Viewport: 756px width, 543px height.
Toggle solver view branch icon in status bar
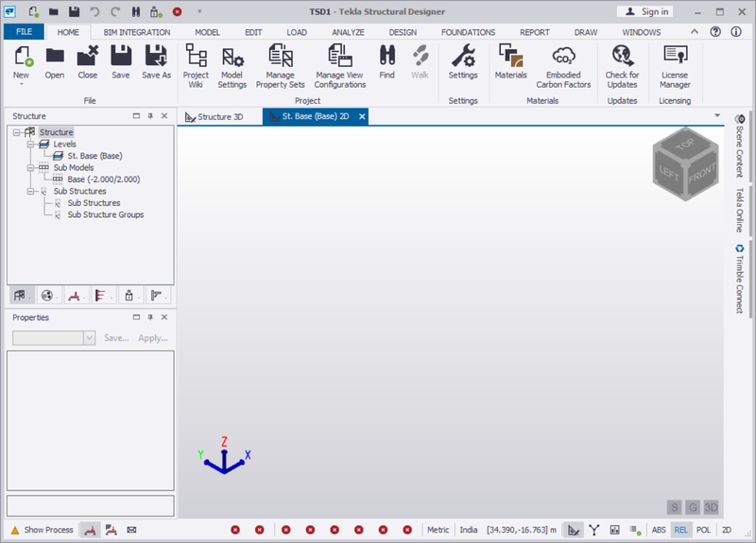click(x=594, y=530)
